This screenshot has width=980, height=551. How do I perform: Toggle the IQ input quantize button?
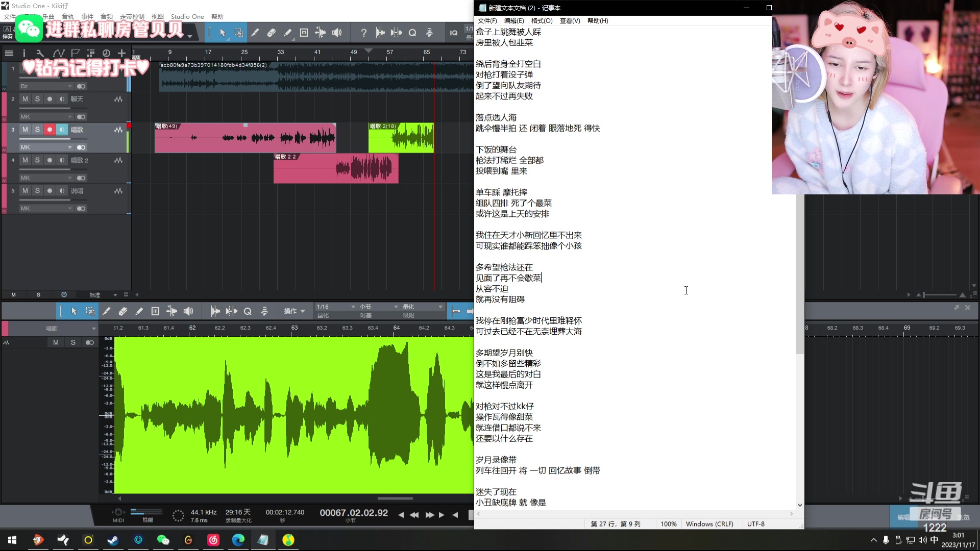point(453,33)
